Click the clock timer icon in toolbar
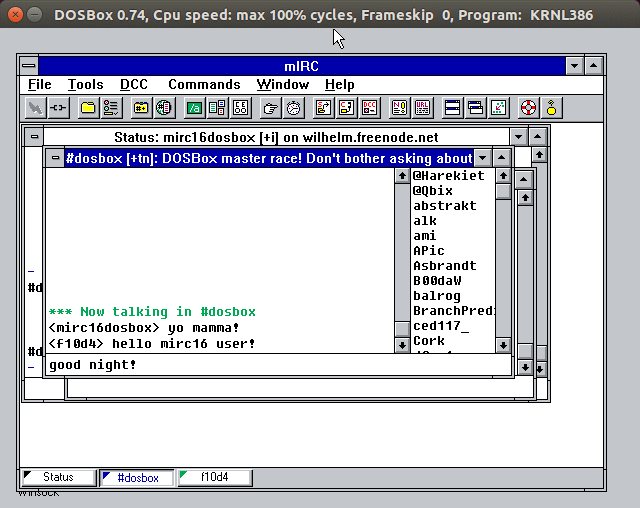Image resolution: width=640 pixels, height=508 pixels. (x=293, y=107)
